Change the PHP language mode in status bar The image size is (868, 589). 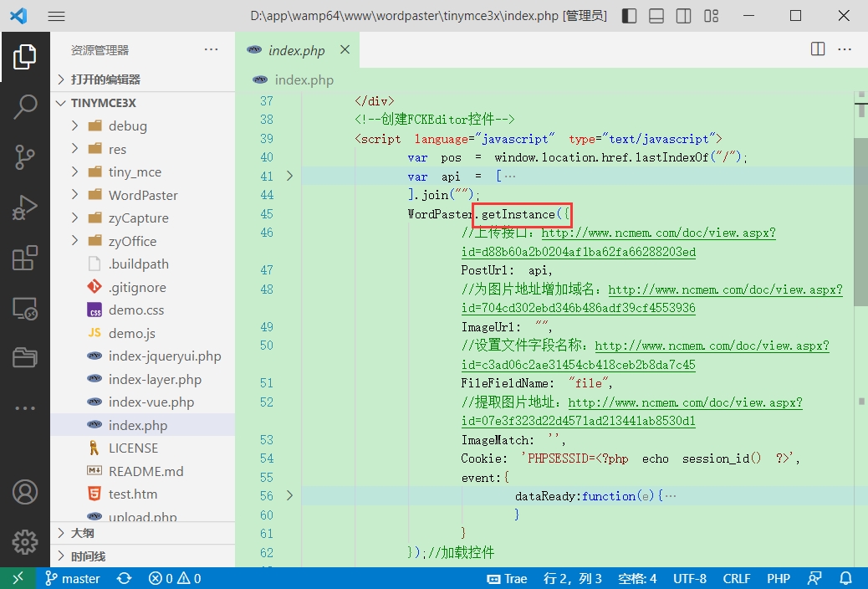[x=778, y=578]
